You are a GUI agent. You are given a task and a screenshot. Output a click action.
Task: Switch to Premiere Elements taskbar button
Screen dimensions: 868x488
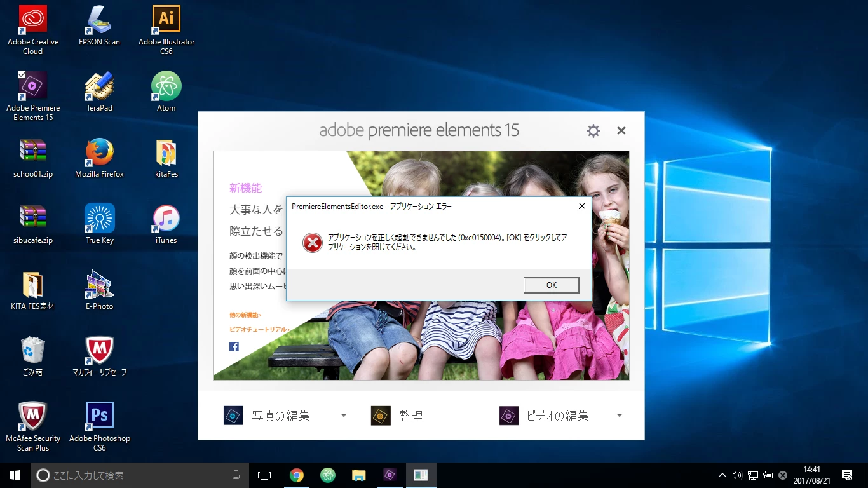tap(390, 475)
